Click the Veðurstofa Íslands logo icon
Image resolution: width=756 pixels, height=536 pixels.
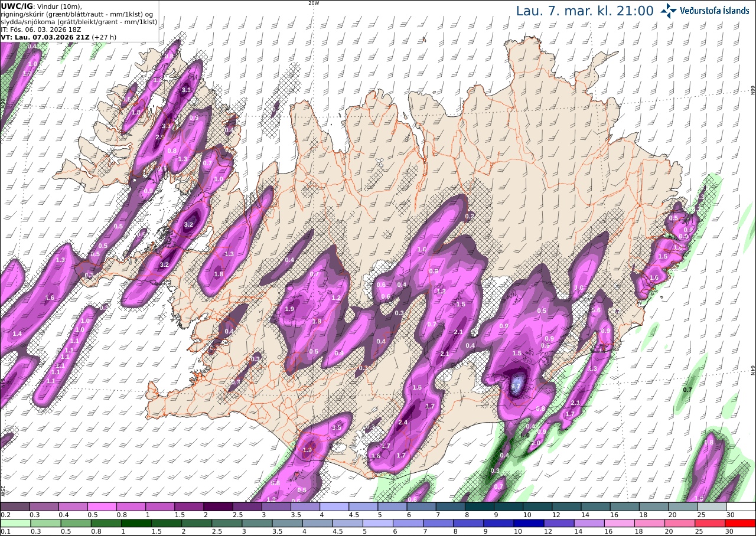[x=669, y=10]
